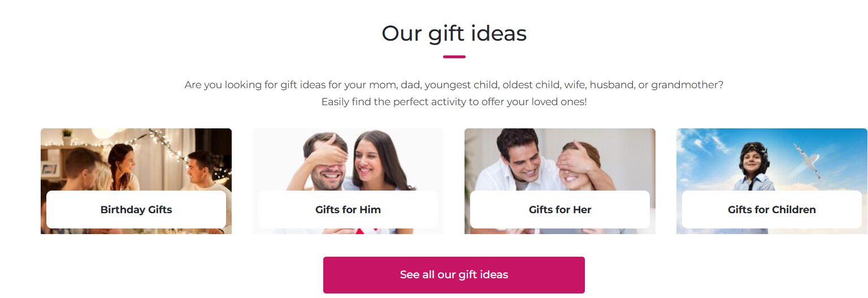Open the Gifts for Him label card
This screenshot has width=868, height=298.
point(348,209)
